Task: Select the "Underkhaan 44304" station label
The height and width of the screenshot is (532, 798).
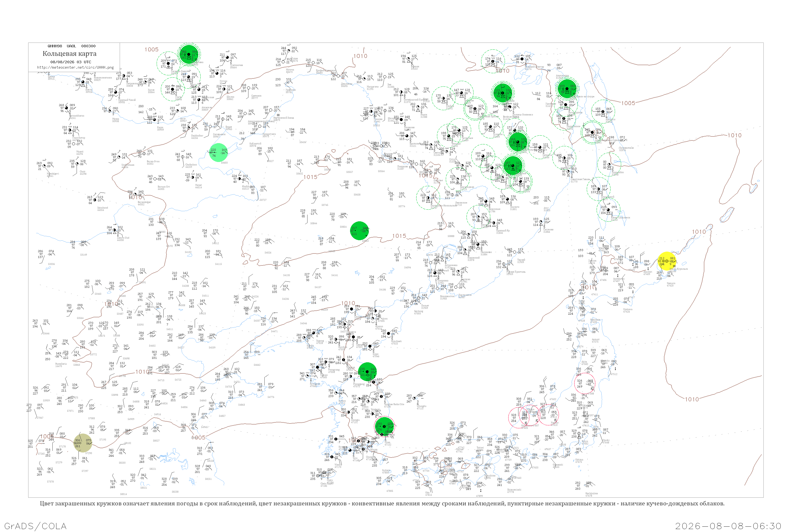Action: [128, 166]
